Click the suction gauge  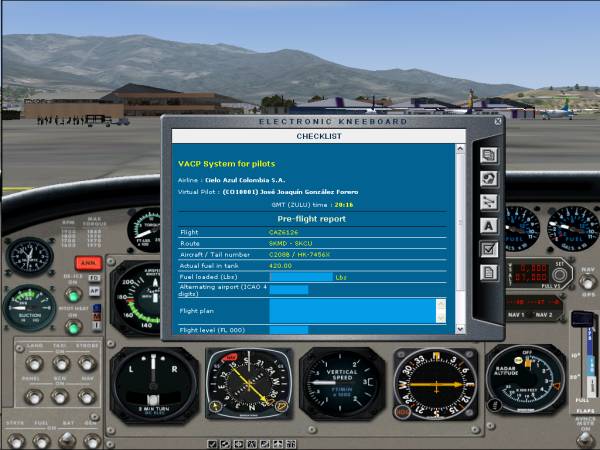pos(29,308)
